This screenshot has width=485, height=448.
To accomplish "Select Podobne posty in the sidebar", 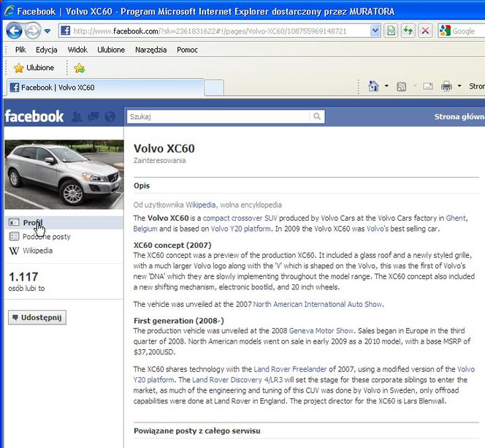I will coord(47,237).
